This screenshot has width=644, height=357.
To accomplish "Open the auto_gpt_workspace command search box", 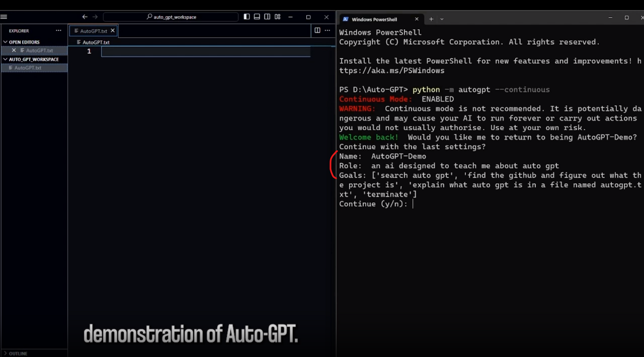I will click(171, 17).
